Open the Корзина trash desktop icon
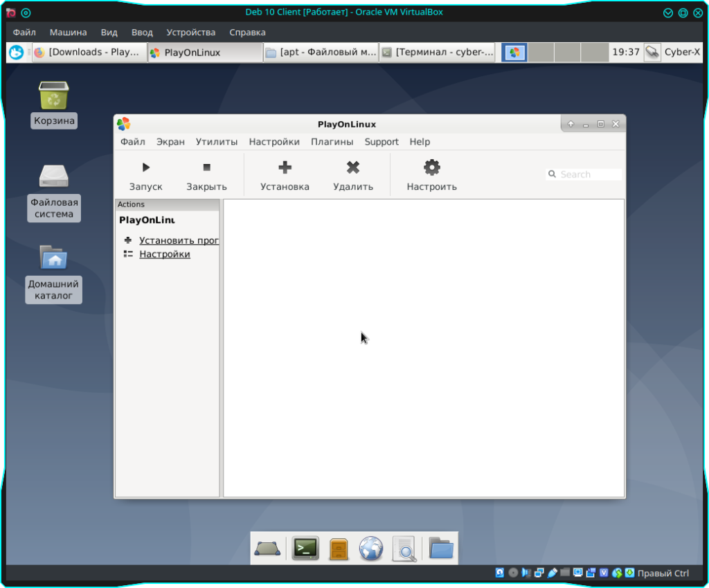The image size is (709, 588). pos(54,96)
